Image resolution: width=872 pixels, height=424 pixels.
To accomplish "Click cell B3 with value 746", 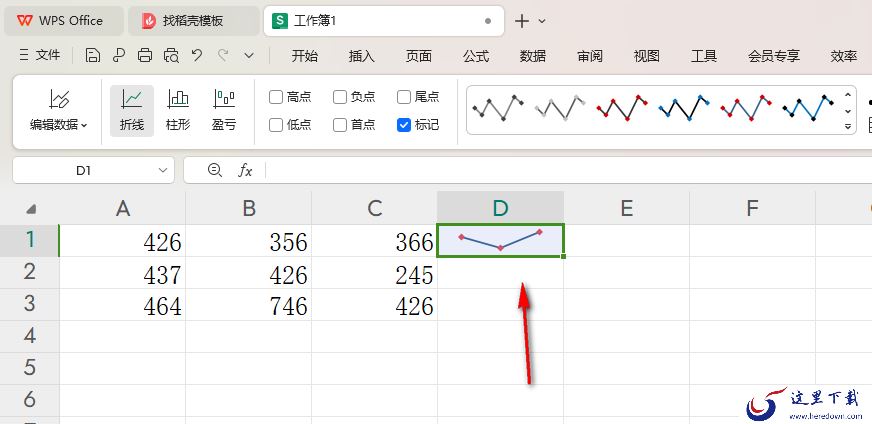I will click(x=249, y=304).
